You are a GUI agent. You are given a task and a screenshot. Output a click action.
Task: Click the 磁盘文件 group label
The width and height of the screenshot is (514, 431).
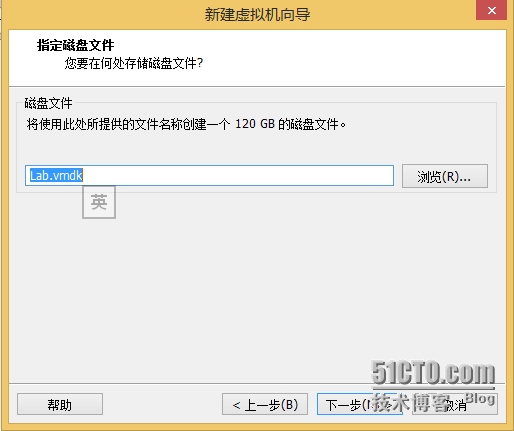(x=48, y=103)
